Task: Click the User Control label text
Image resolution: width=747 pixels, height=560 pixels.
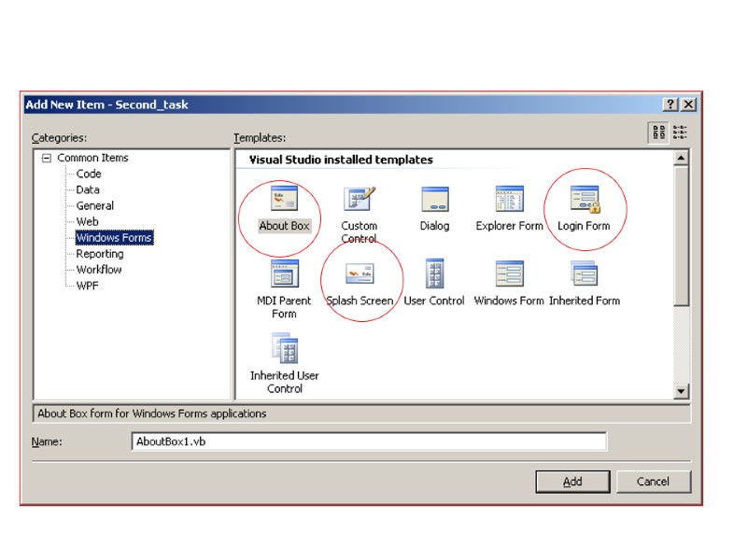Action: [434, 301]
